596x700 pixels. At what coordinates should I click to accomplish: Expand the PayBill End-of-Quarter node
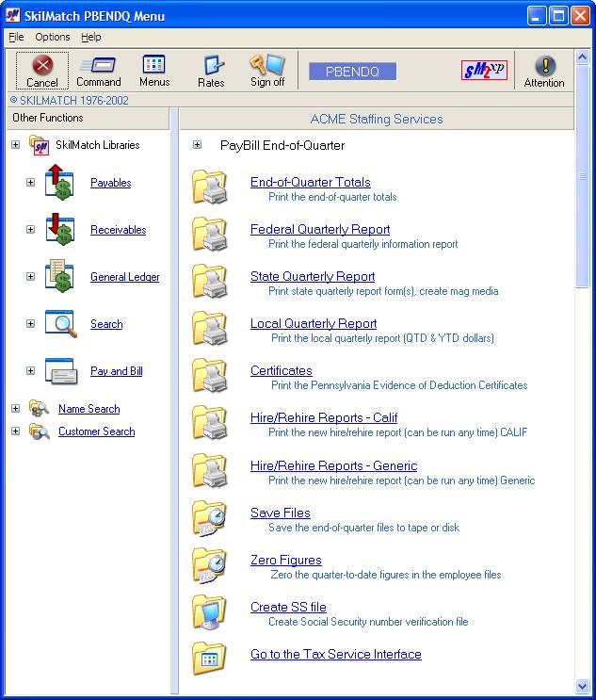[x=197, y=145]
